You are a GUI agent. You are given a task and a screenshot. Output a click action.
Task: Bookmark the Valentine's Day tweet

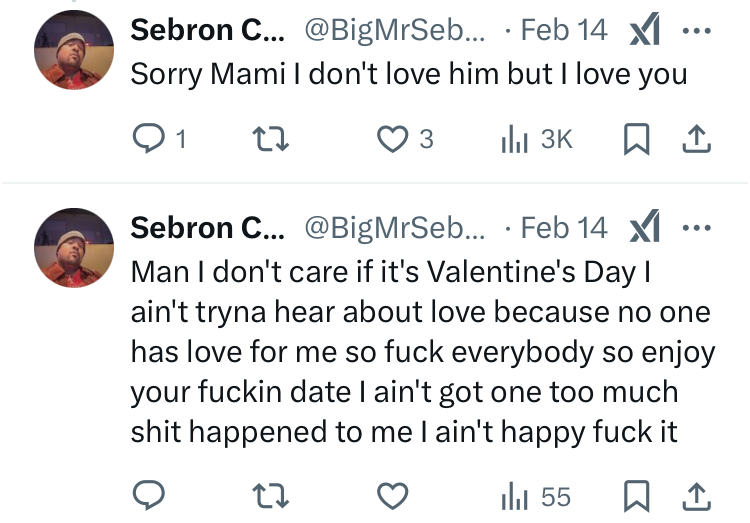(x=635, y=495)
